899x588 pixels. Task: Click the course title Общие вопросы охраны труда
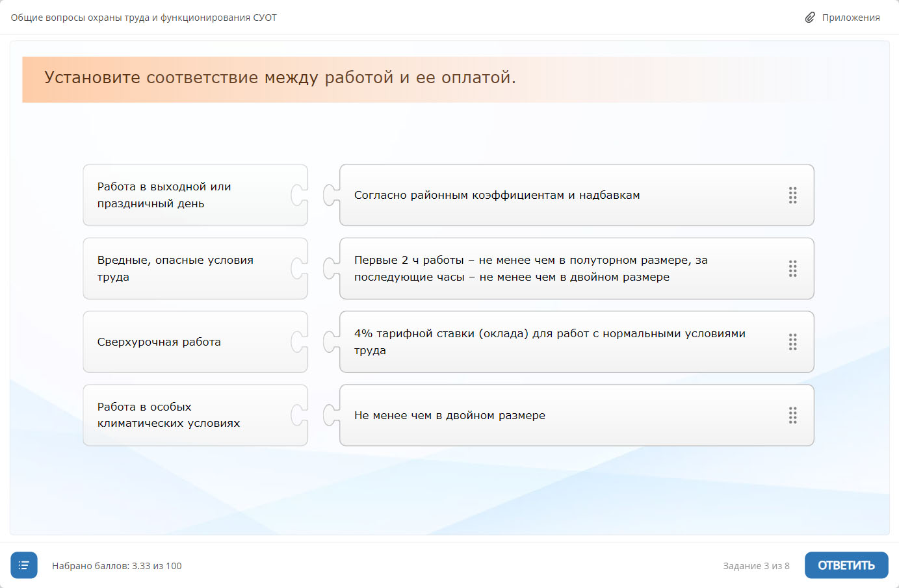pos(144,18)
